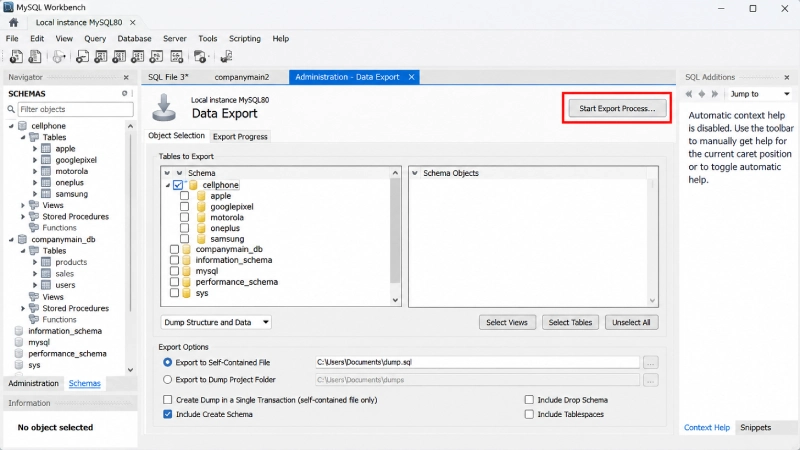Viewport: 800px width, 450px height.
Task: Switch to the companymain2 tab
Action: pos(241,77)
